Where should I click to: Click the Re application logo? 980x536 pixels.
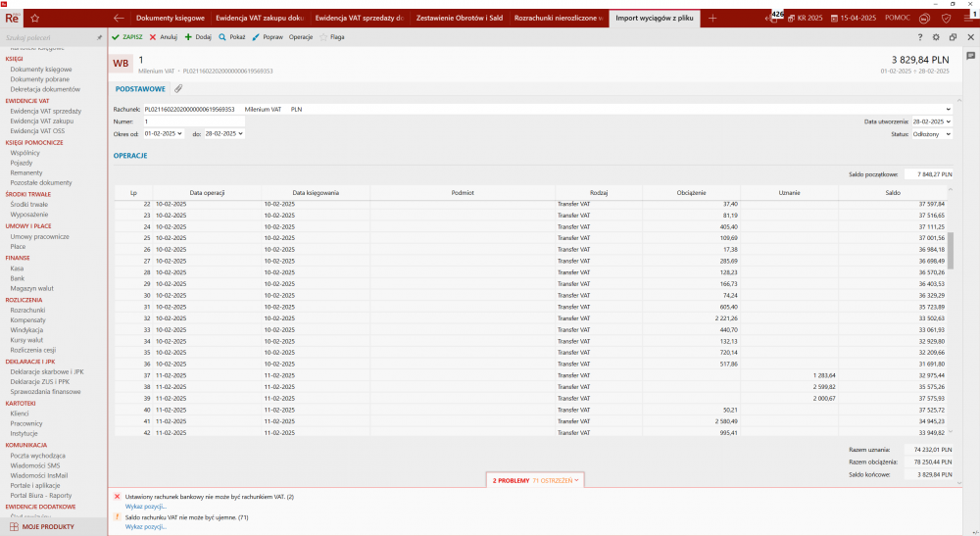coord(12,18)
